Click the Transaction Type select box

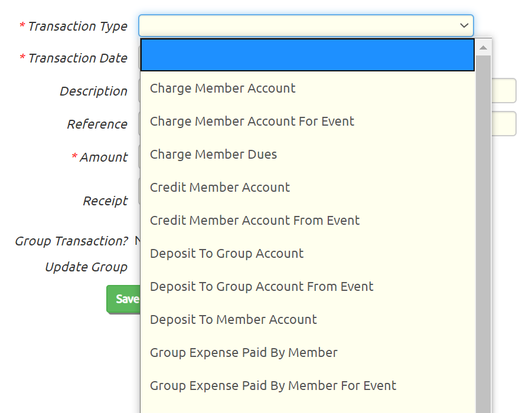pos(306,25)
